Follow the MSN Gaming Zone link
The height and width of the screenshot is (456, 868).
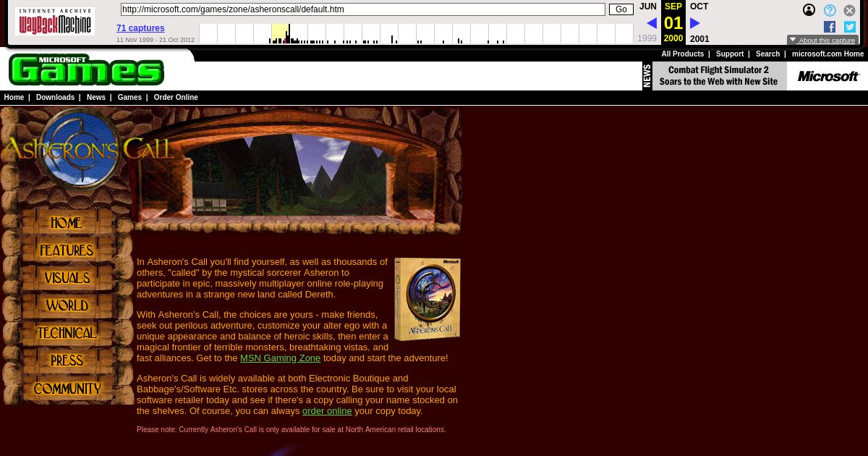pyautogui.click(x=280, y=358)
